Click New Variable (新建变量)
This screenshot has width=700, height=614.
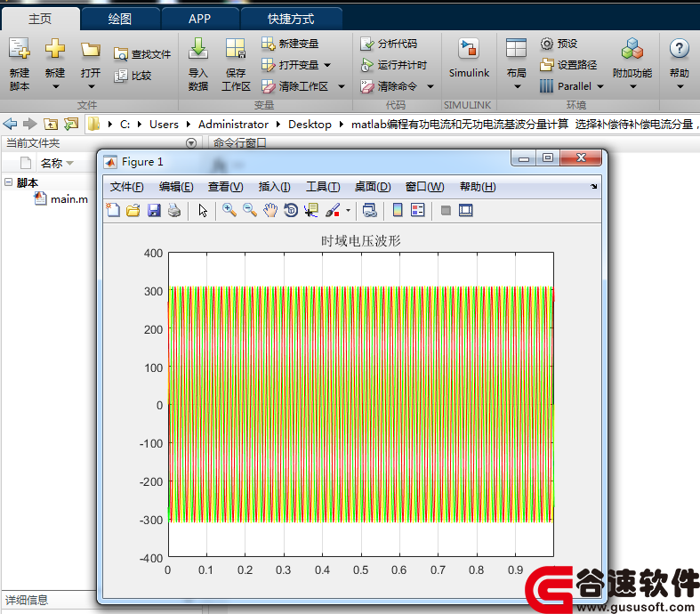click(290, 44)
